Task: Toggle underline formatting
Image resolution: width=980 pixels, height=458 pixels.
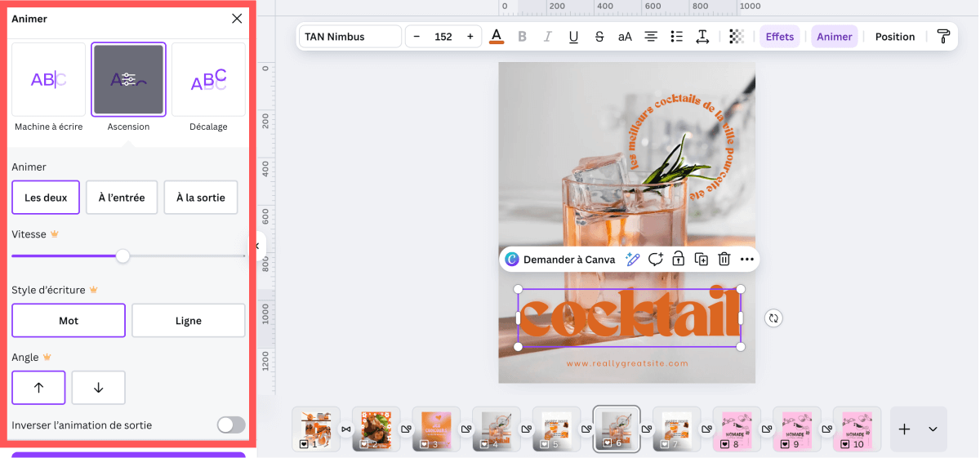Action: pos(573,37)
